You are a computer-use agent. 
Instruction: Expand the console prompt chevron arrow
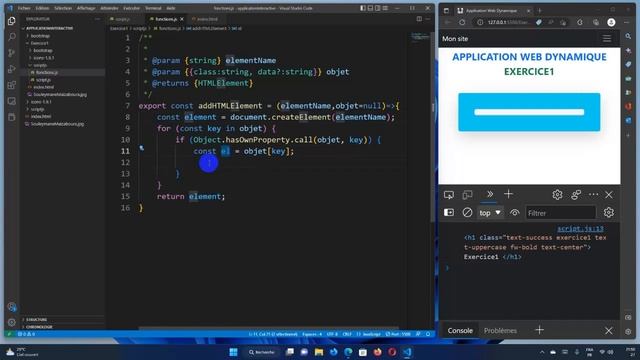pyautogui.click(x=447, y=268)
